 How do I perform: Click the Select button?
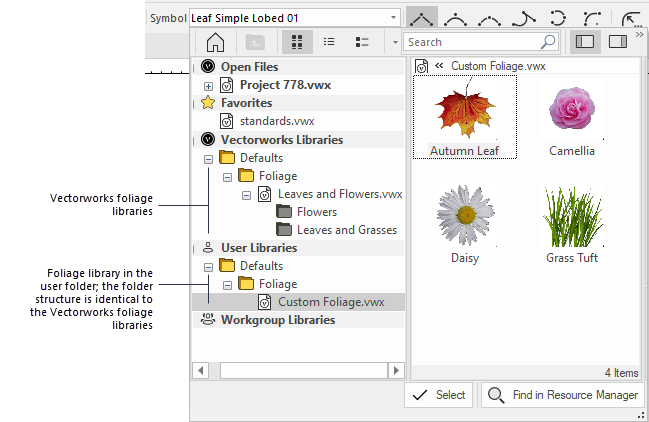point(438,395)
